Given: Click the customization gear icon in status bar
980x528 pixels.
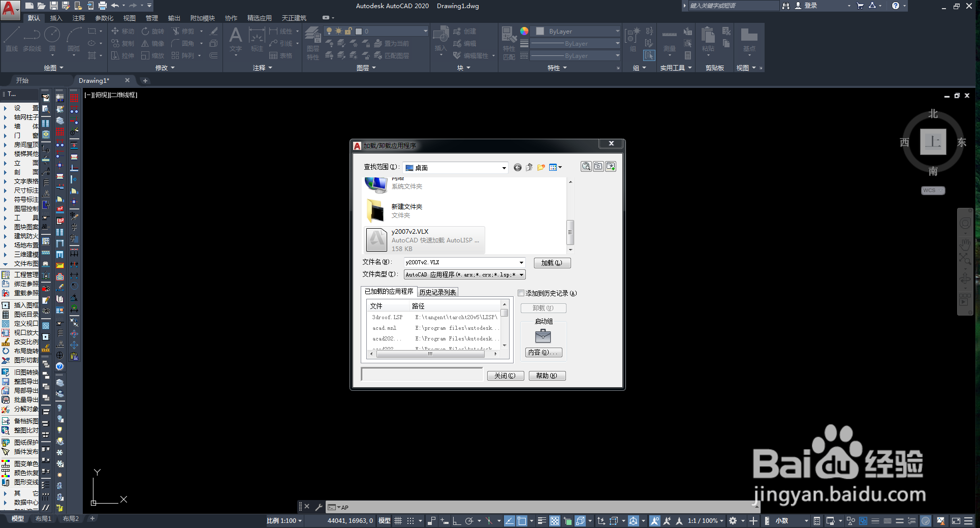Looking at the screenshot, I should (x=733, y=520).
